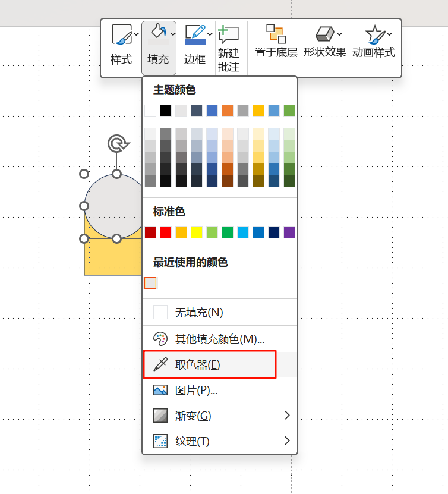
Task: Expand the 纹理 texture submenu arrow
Action: 287,440
